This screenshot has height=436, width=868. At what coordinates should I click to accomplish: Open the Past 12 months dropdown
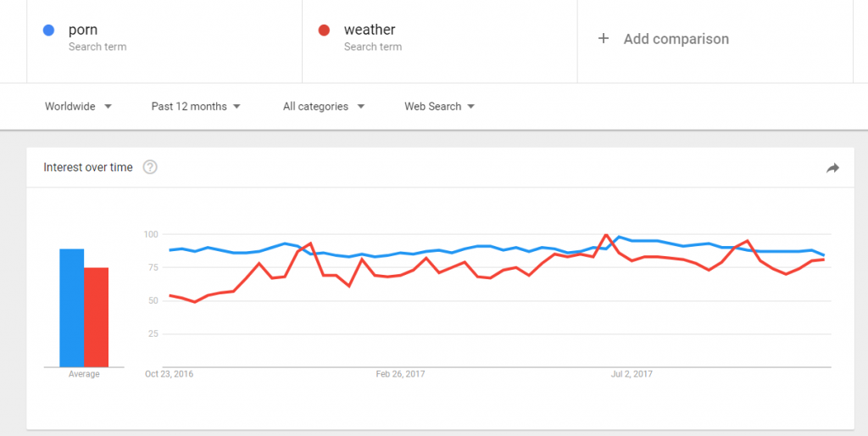click(x=196, y=106)
